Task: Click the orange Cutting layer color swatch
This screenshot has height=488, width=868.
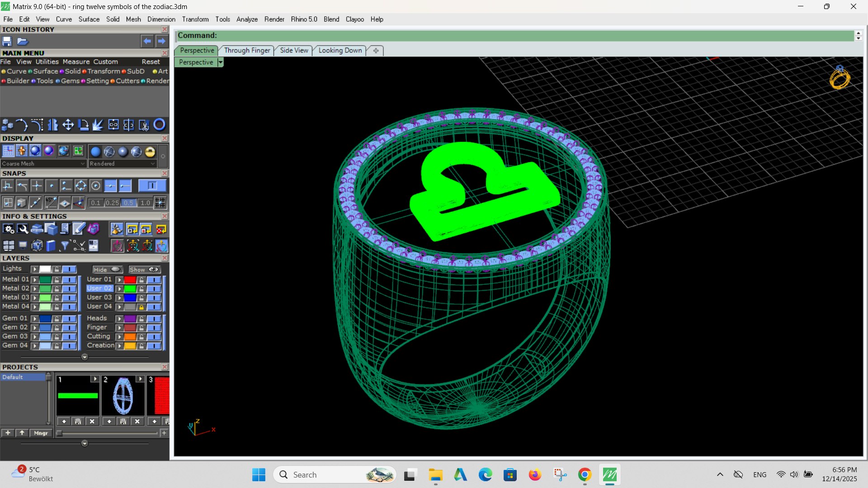Action: [x=130, y=337]
